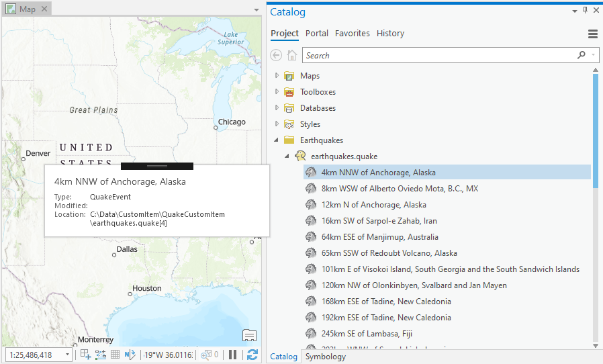Screen dimensions: 603x364
Task: Switch to the Symbology bottom tab
Action: point(326,357)
